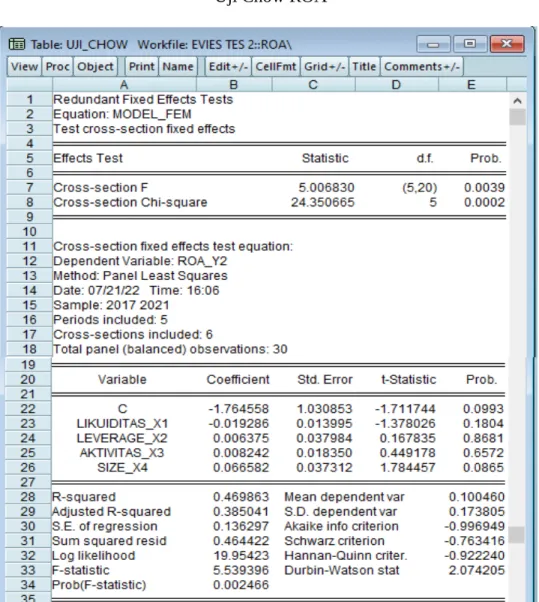Open the CellFmt option
The image size is (539, 602).
click(x=276, y=67)
